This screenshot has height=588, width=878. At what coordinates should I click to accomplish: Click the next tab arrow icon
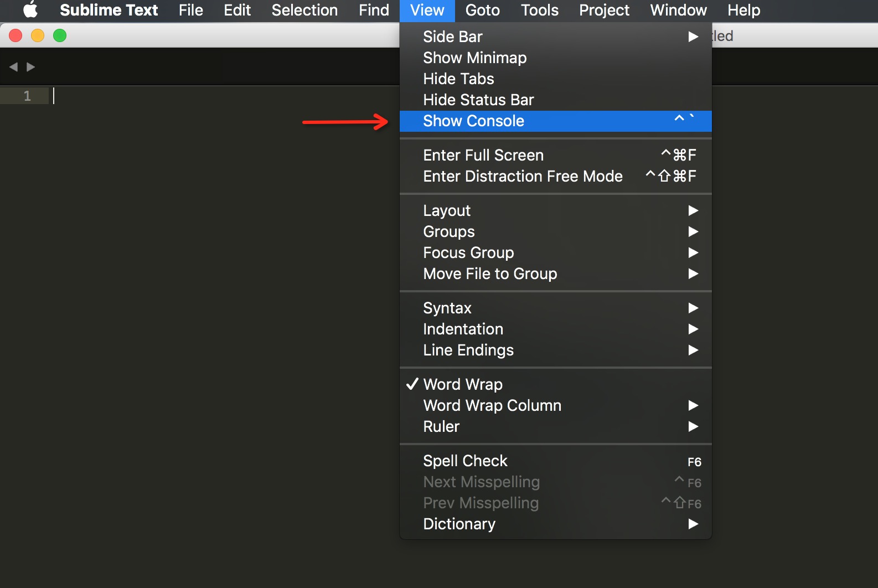pyautogui.click(x=31, y=67)
